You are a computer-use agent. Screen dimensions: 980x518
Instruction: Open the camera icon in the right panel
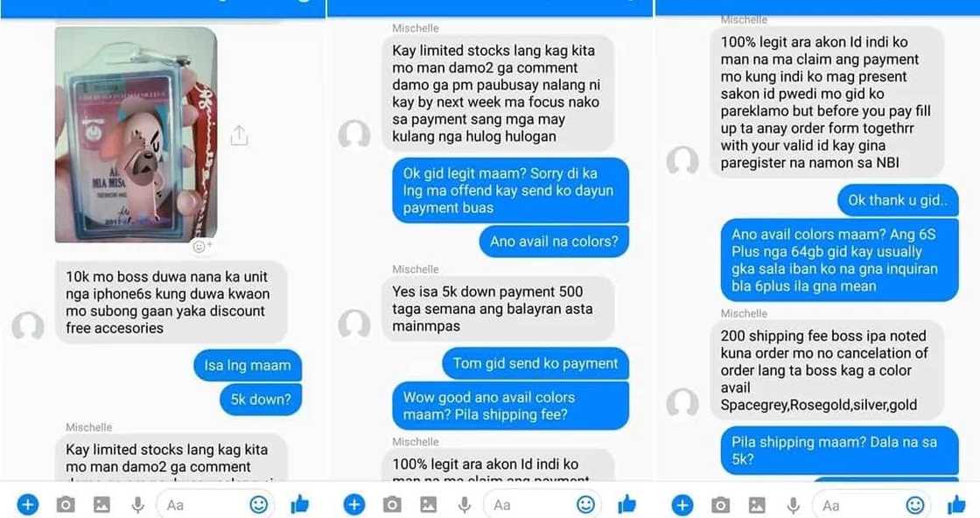[720, 504]
